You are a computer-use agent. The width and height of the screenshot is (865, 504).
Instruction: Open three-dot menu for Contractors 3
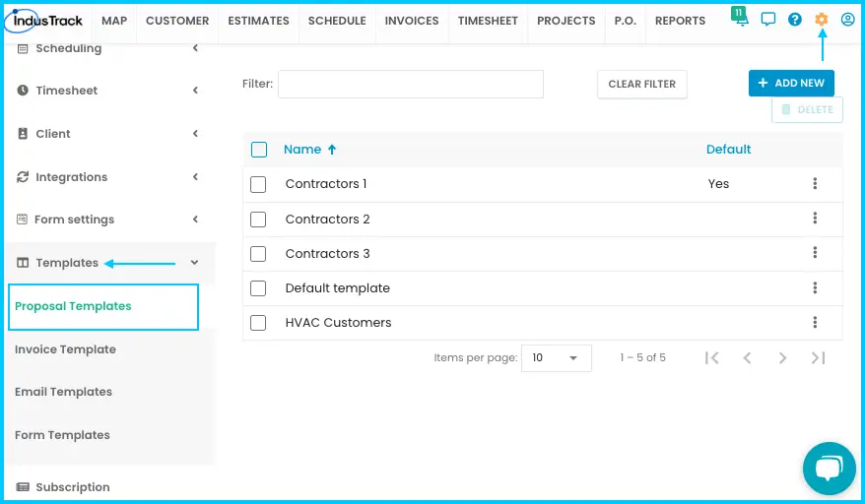pyautogui.click(x=815, y=253)
